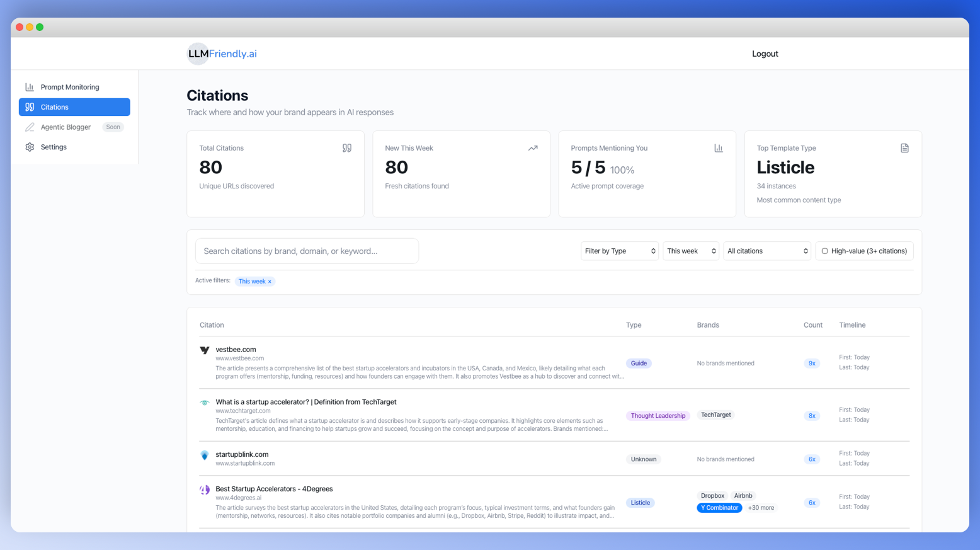
Task: Click the quotes icon on Total Citations card
Action: tap(347, 147)
